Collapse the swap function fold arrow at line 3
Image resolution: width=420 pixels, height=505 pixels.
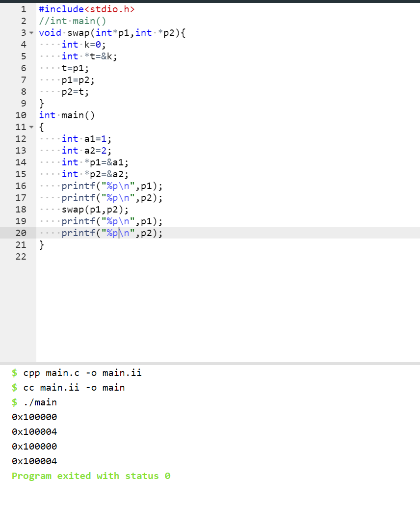coord(31,33)
